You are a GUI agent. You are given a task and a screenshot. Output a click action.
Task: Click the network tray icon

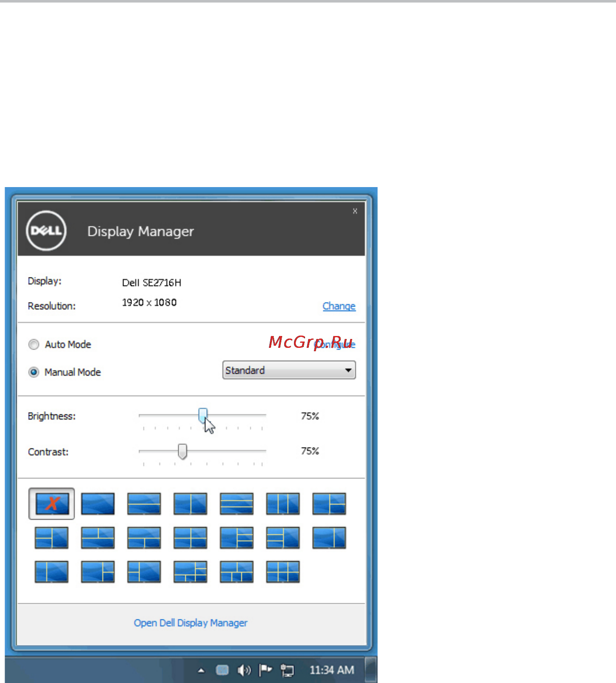287,670
